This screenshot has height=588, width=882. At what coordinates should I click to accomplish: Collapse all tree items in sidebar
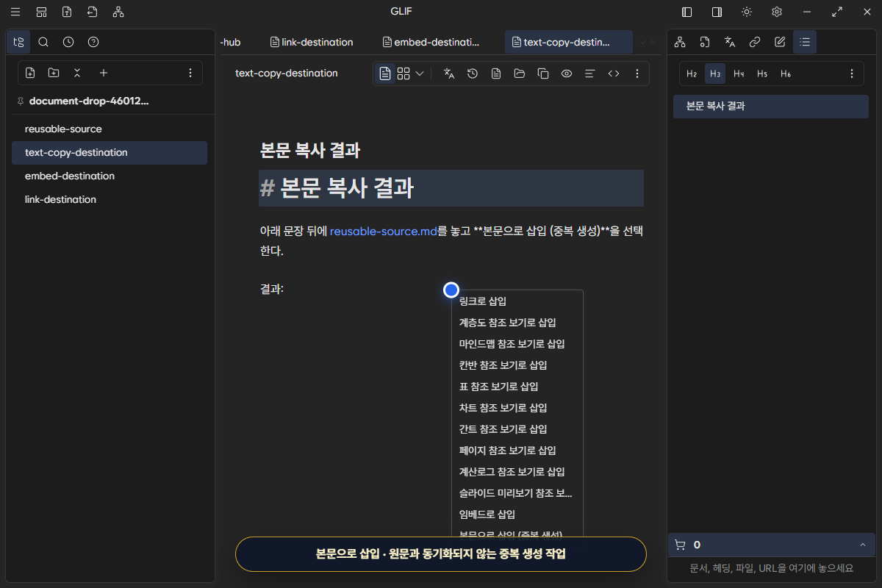point(77,73)
